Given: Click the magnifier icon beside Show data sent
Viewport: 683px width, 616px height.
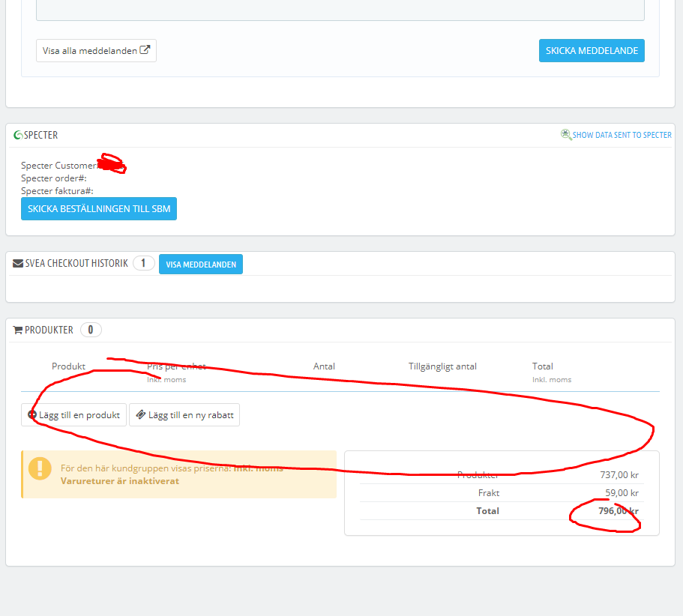Looking at the screenshot, I should pyautogui.click(x=566, y=135).
